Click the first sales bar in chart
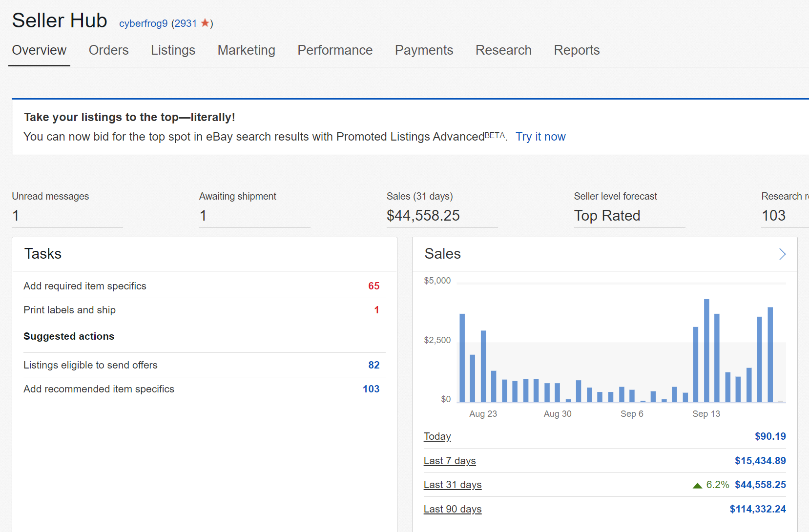Screen dimensions: 809x532 462,358
